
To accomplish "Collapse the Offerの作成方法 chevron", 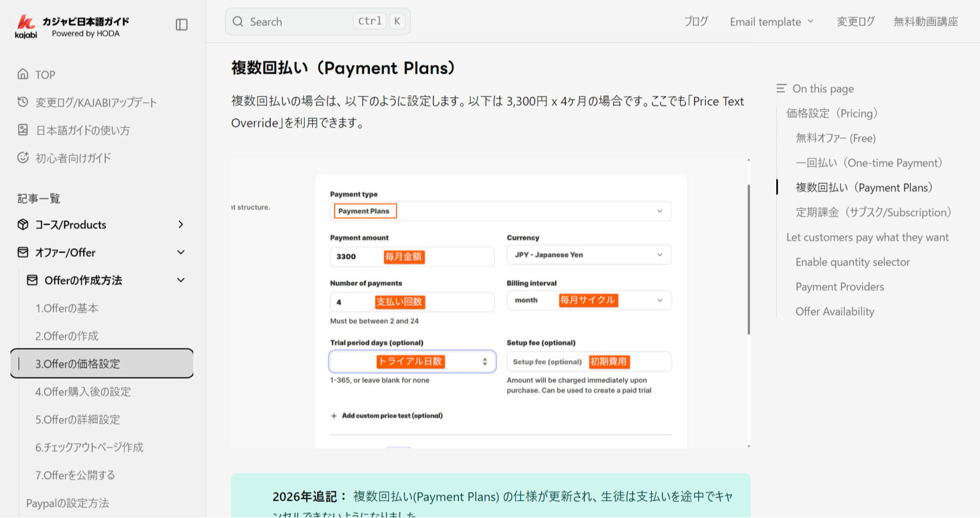I will [x=181, y=280].
